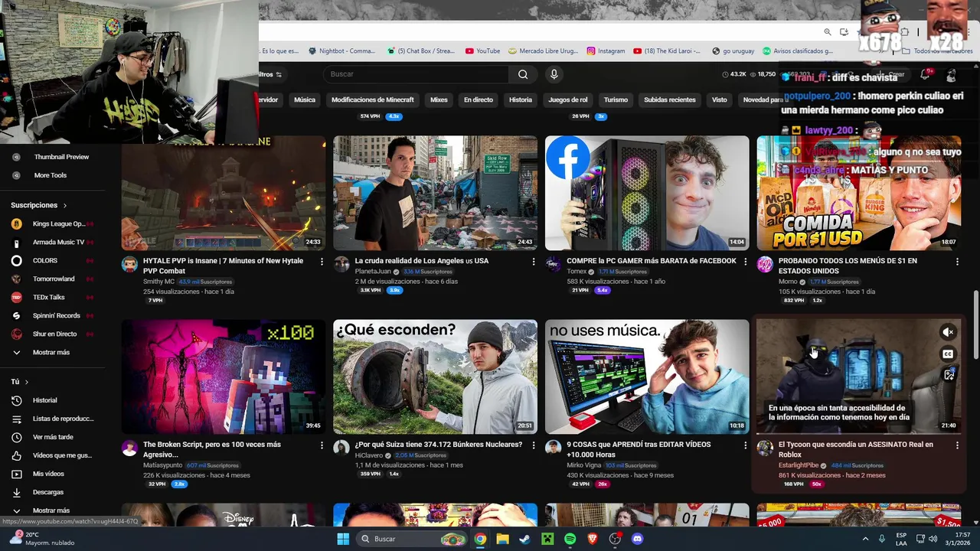
Task: Open options menu for PC GAMER Facebook video
Action: coord(745,262)
